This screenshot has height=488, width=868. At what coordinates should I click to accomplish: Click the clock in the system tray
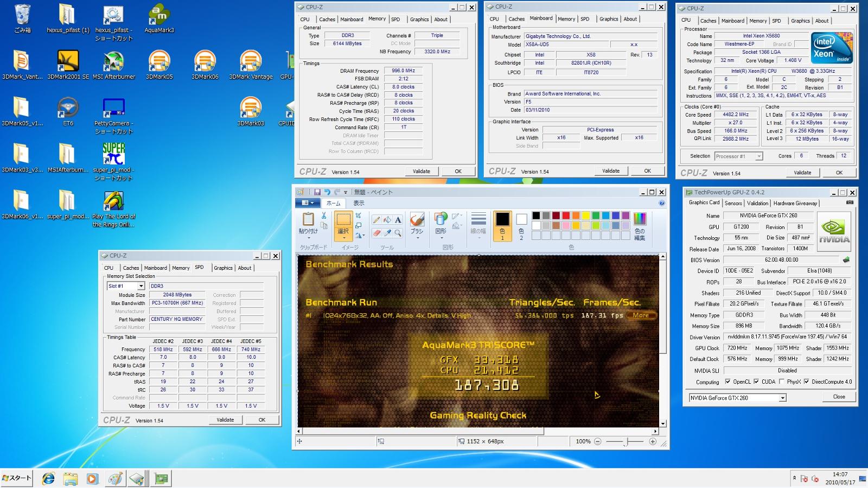pos(840,478)
